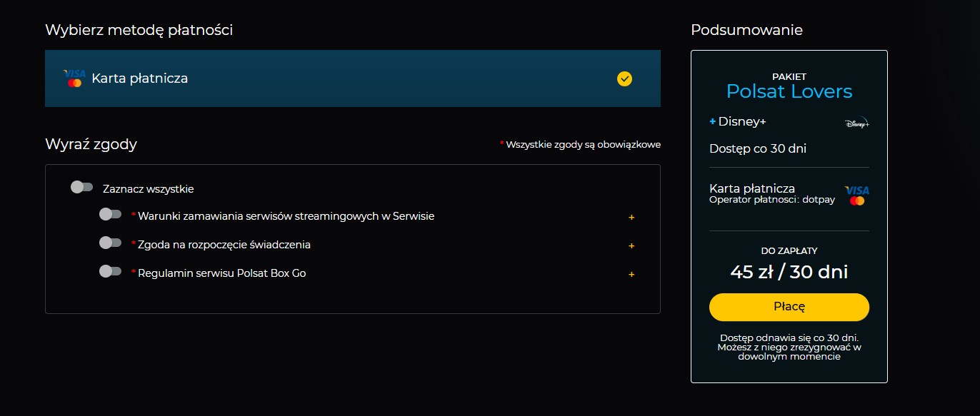980x416 pixels.
Task: Expand the Warunki zamawiania serwisów consent details
Action: [x=631, y=217]
